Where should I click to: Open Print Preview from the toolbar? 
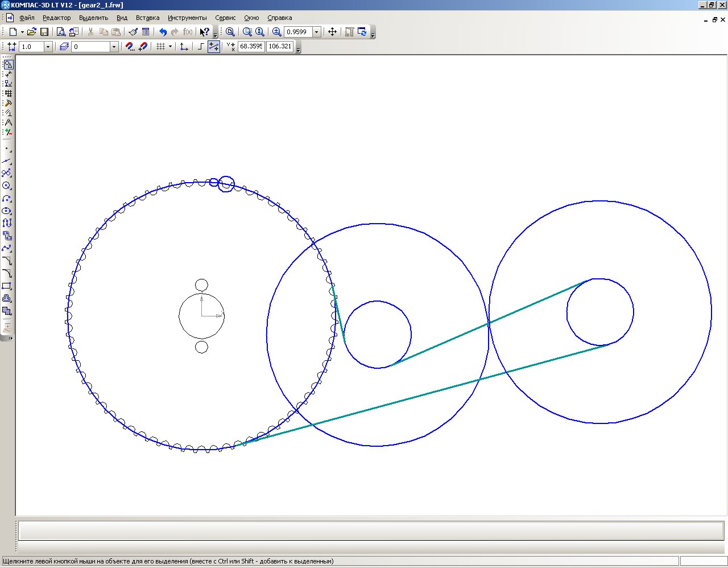click(61, 32)
